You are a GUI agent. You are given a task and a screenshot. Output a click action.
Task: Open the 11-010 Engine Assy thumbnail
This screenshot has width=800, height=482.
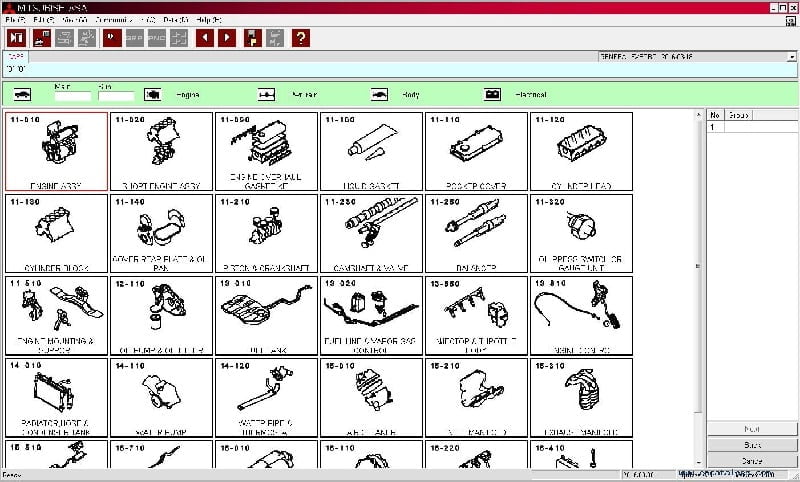56,151
